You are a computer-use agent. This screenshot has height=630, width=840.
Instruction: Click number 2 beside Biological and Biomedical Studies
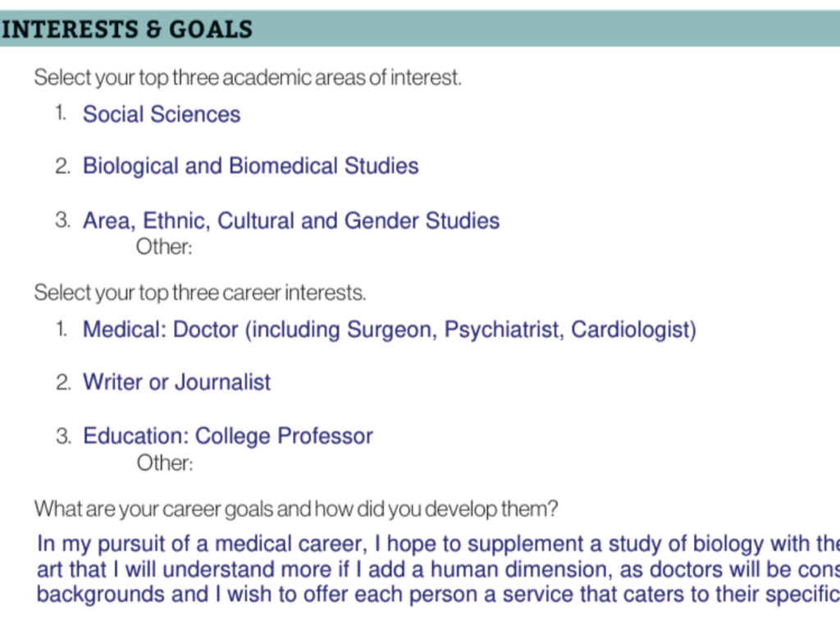click(x=62, y=166)
